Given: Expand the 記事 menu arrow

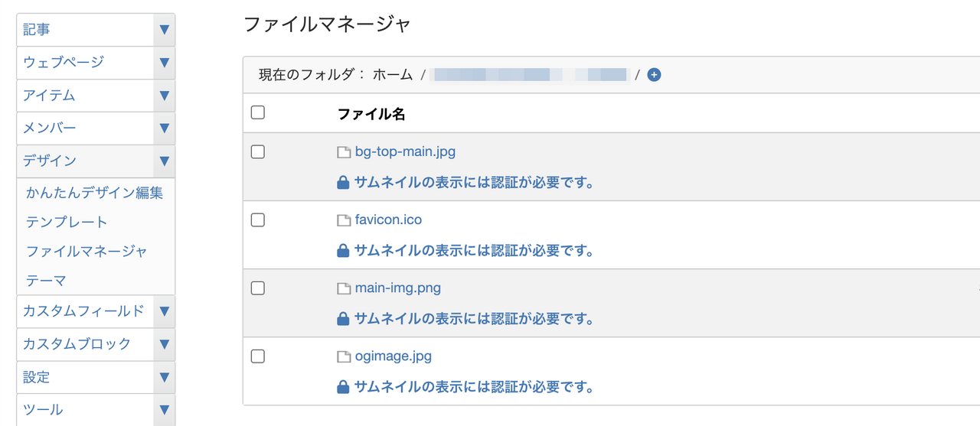Looking at the screenshot, I should click(164, 30).
